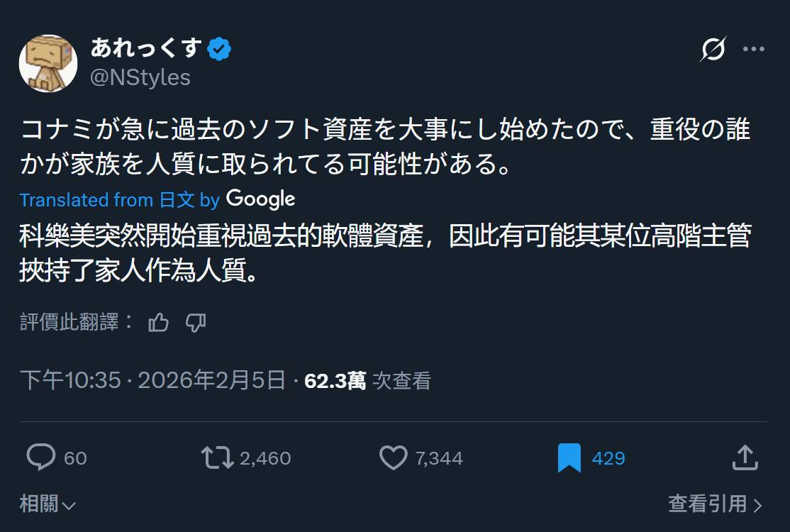Image resolution: width=790 pixels, height=532 pixels.
Task: Click the Google logo in translation credit
Action: 260,199
